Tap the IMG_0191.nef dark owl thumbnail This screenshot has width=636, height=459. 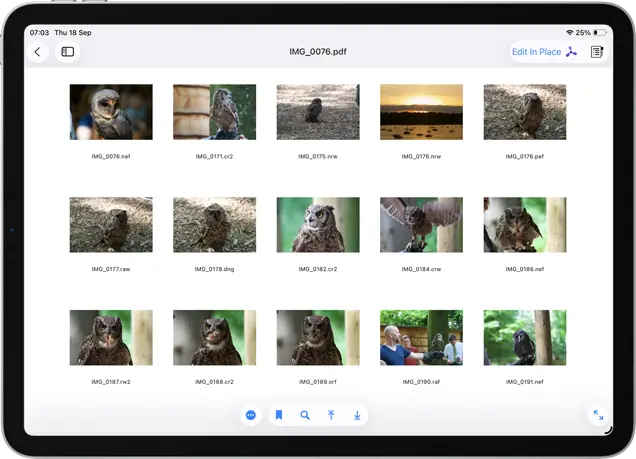coord(525,337)
